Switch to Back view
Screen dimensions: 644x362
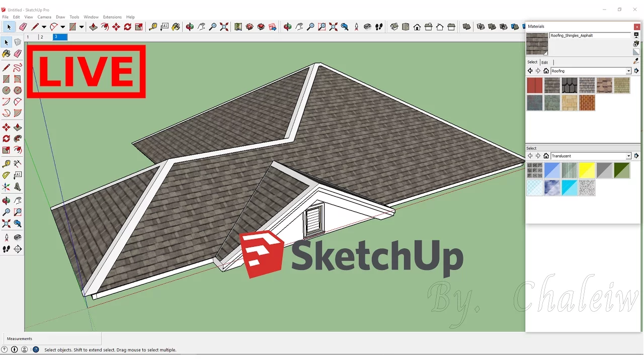(x=440, y=27)
